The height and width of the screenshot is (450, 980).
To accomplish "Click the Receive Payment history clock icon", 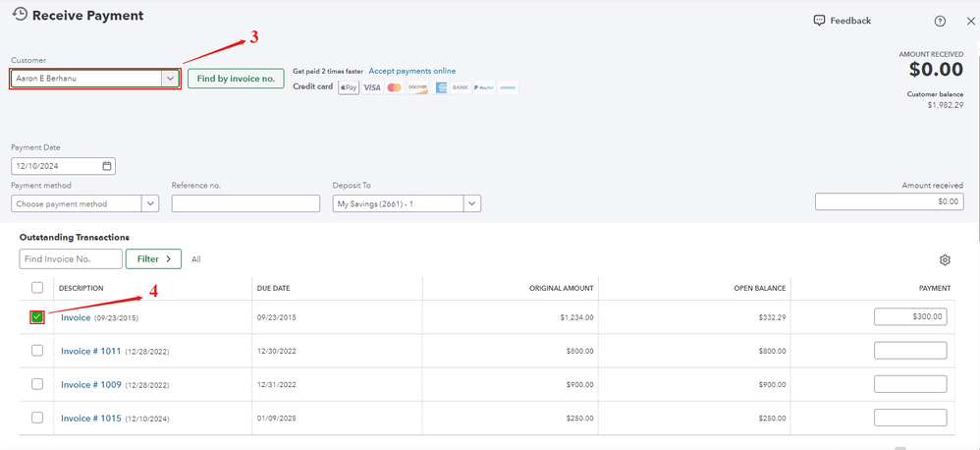I will (20, 15).
